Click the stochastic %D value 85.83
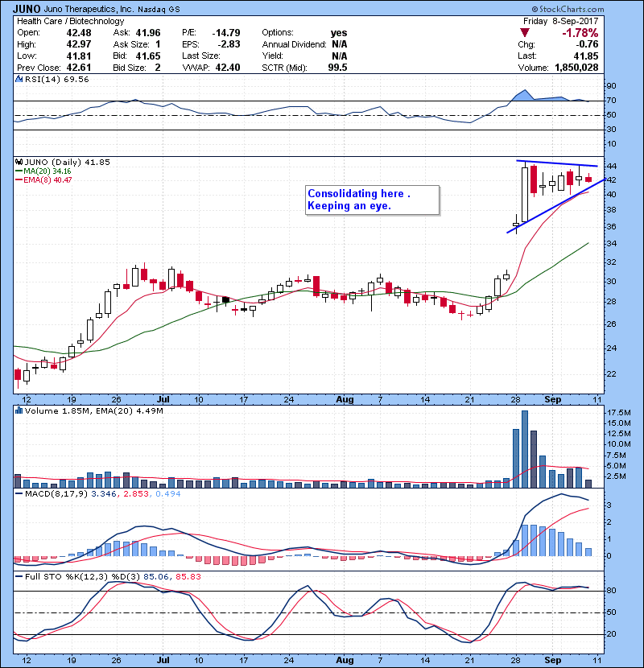644x668 pixels. point(188,576)
